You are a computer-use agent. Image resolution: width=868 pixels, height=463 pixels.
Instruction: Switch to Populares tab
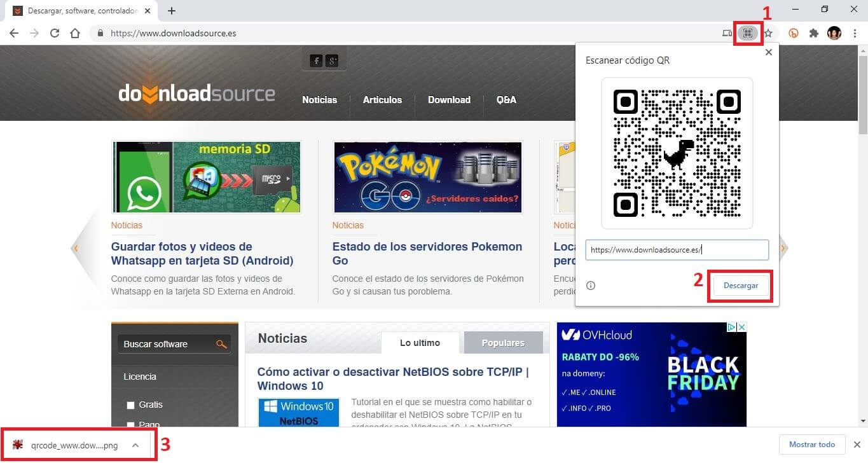pyautogui.click(x=503, y=343)
